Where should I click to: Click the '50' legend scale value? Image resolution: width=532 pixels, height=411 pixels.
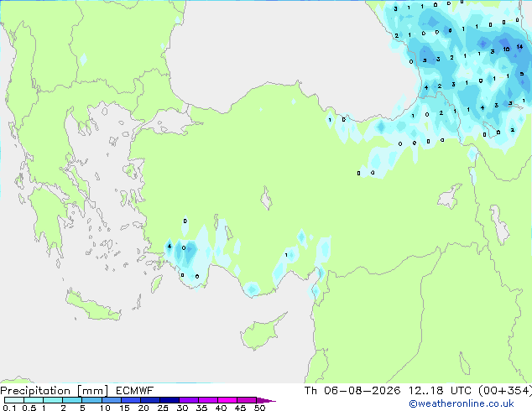click(x=259, y=408)
